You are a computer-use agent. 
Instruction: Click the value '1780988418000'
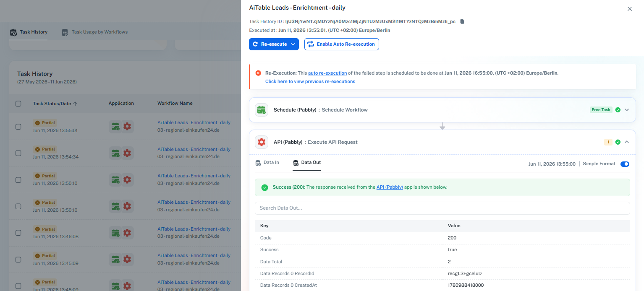466,286
